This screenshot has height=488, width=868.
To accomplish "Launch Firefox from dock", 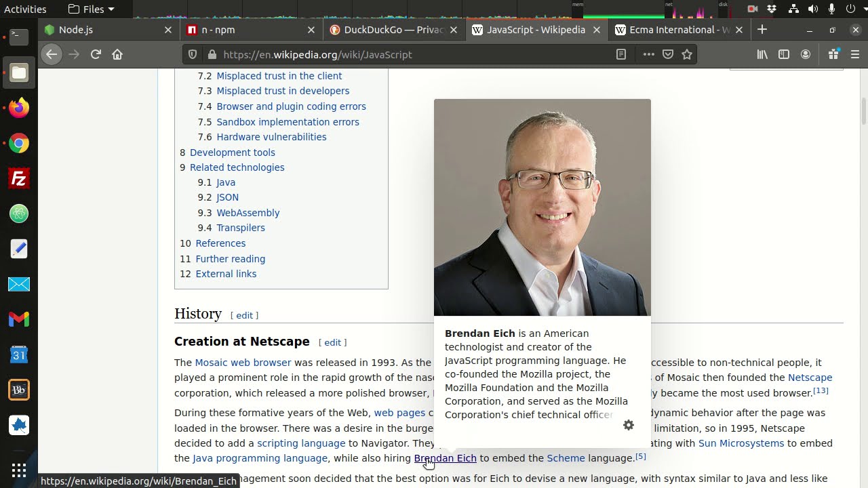I will (19, 108).
